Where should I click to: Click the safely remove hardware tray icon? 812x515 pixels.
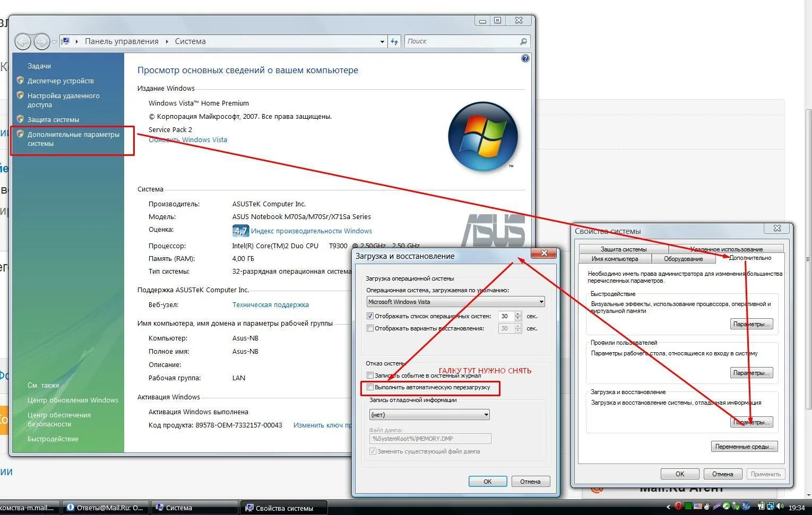pyautogui.click(x=735, y=507)
